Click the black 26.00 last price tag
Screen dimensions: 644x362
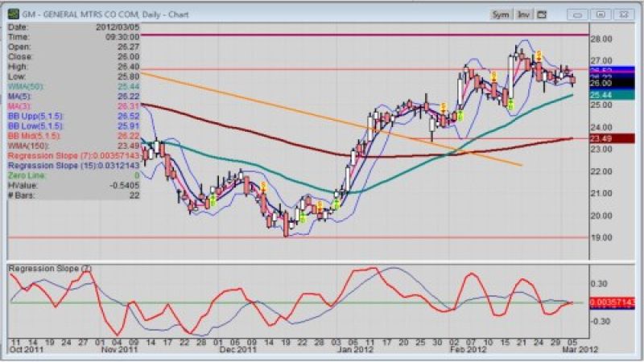pos(612,83)
